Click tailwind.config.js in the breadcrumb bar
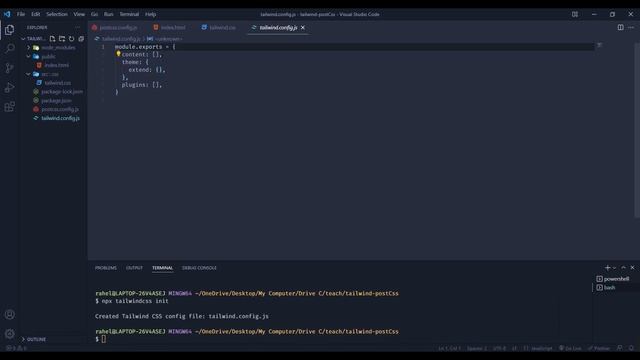 (x=121, y=39)
